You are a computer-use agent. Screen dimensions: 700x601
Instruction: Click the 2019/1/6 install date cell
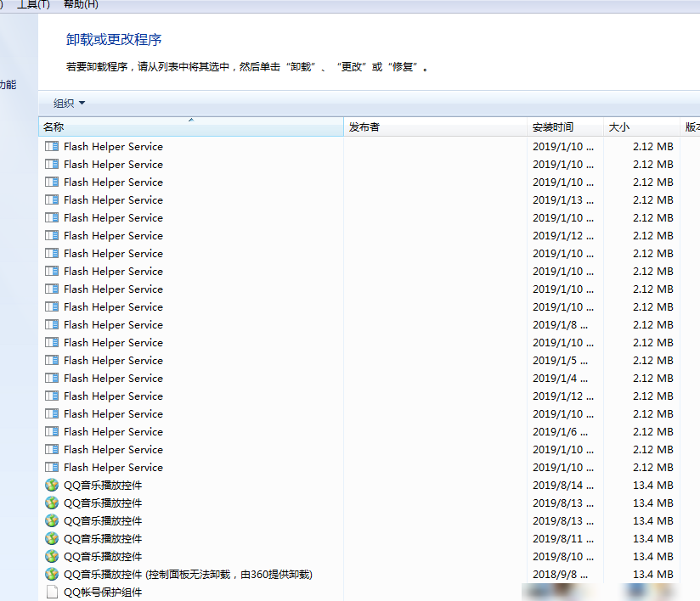(560, 432)
